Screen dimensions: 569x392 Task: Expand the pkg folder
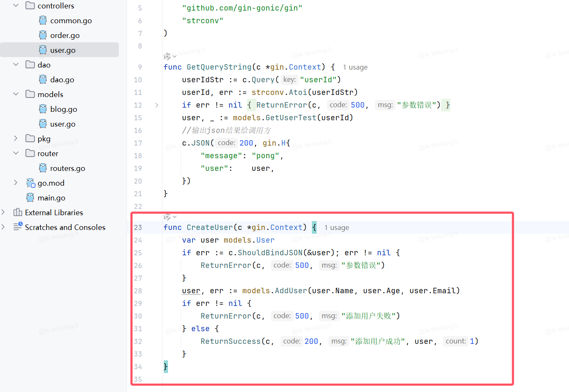(16, 138)
